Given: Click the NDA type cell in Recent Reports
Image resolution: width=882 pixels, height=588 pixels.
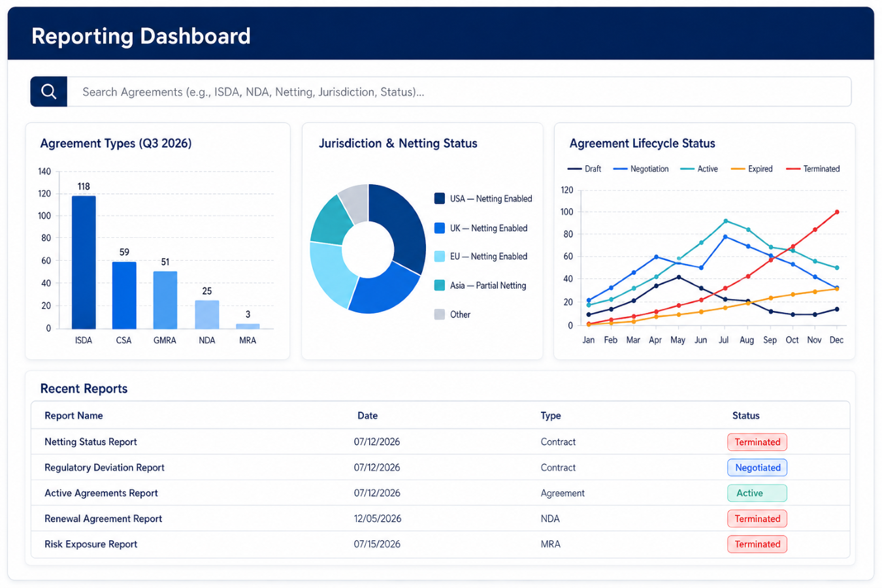Looking at the screenshot, I should pos(550,519).
